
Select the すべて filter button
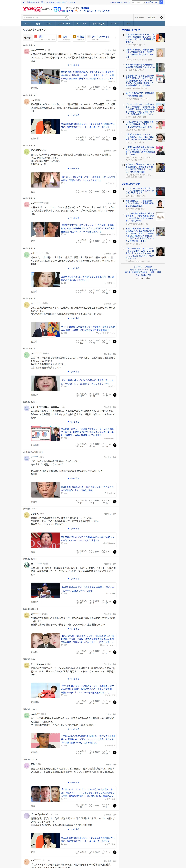27,38
